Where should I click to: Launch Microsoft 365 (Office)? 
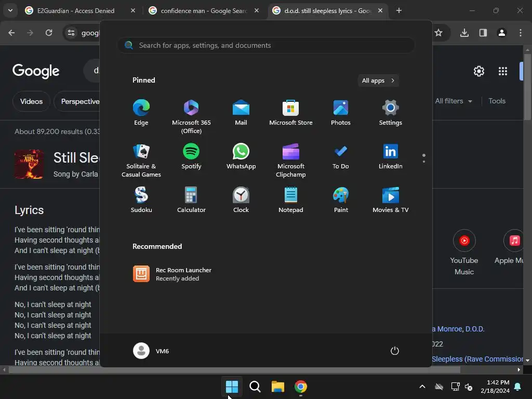(x=191, y=117)
